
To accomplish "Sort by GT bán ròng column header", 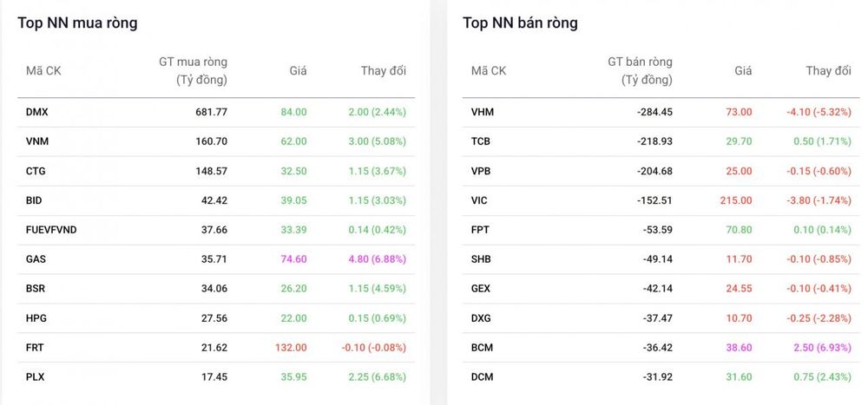I will coord(640,71).
